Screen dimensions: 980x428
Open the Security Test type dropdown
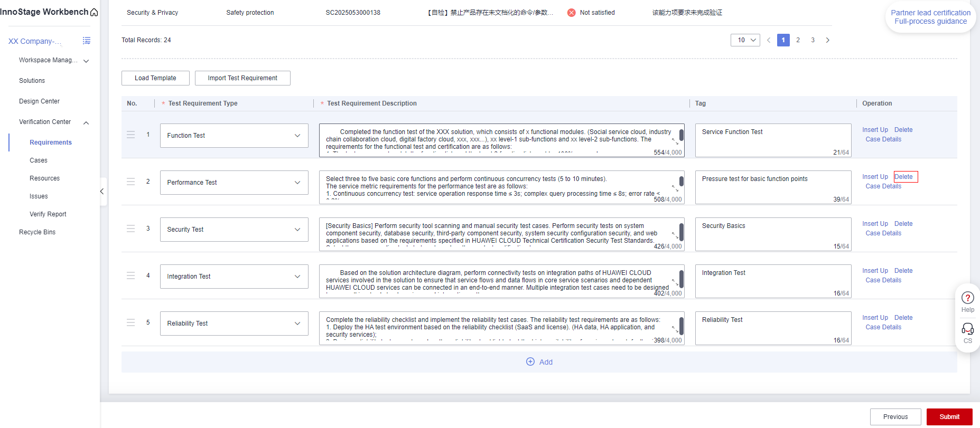234,230
